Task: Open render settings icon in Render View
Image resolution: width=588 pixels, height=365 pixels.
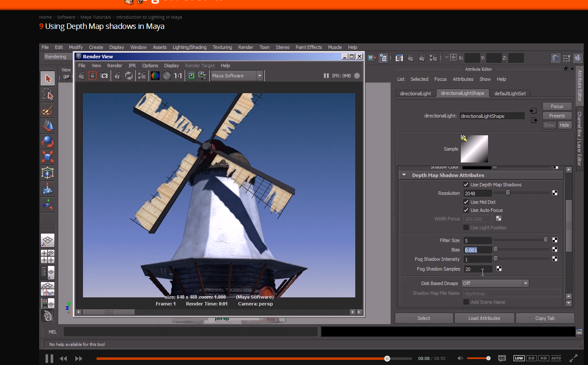Action: [142, 76]
